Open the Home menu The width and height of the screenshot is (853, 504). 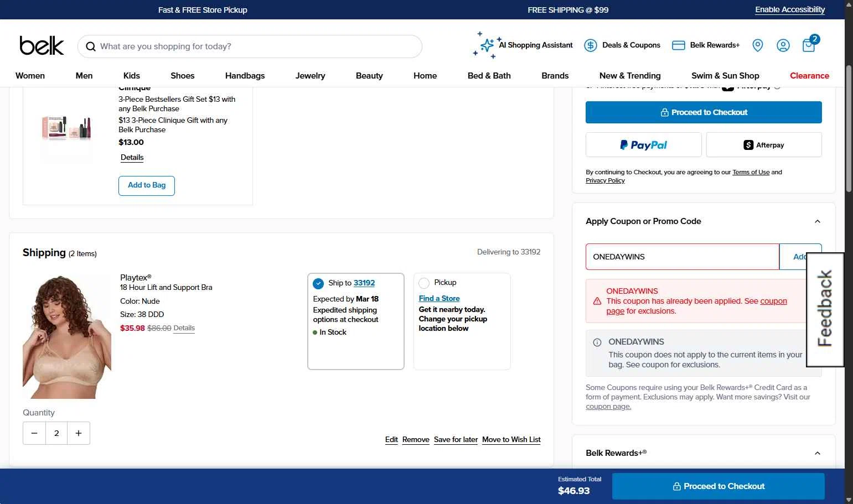point(425,76)
